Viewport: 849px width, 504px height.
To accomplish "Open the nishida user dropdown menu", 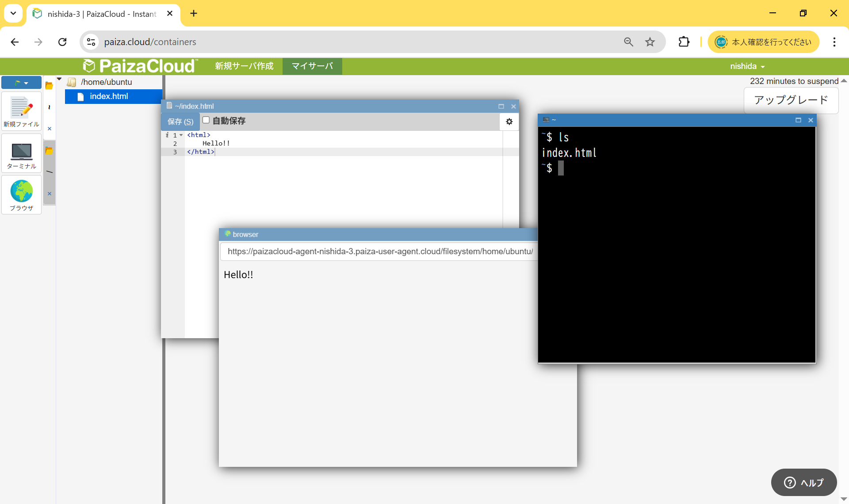I will tap(747, 66).
